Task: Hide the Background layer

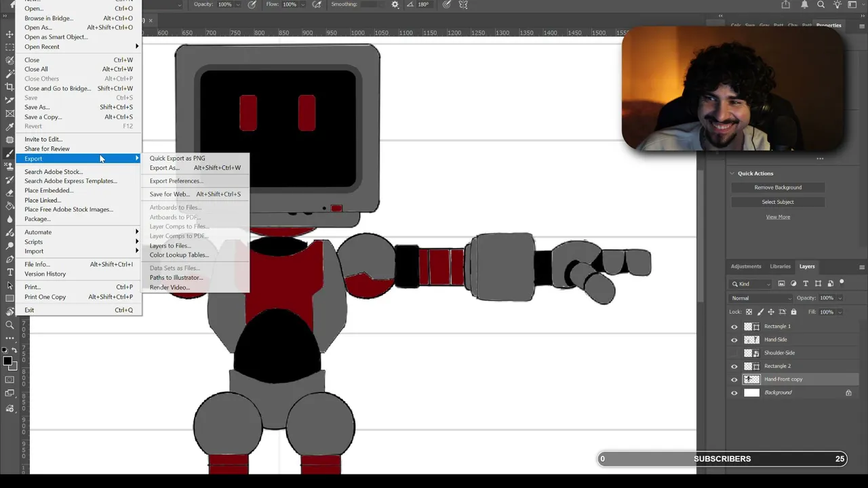Action: click(x=734, y=392)
